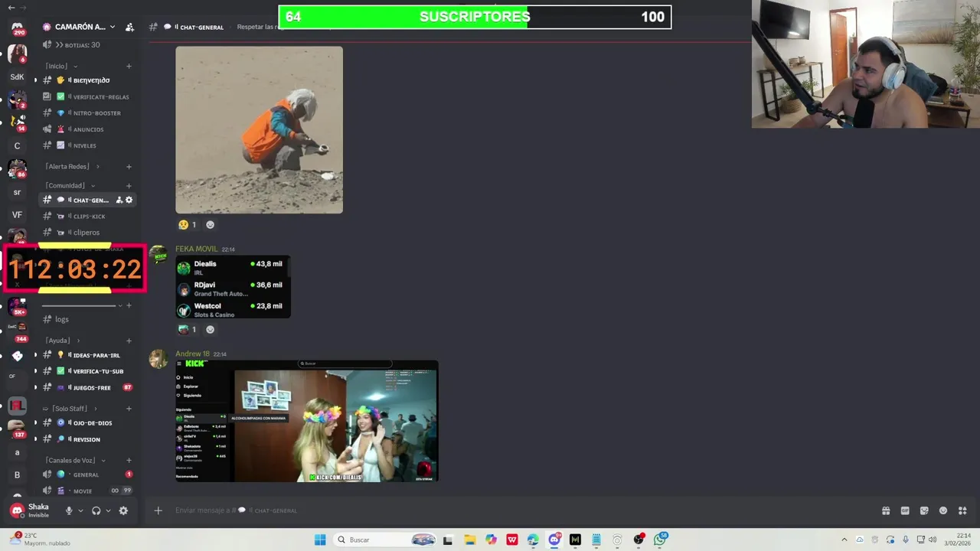This screenshot has width=980, height=551.
Task: Open the attach file plus button in the message bar
Action: click(x=158, y=510)
